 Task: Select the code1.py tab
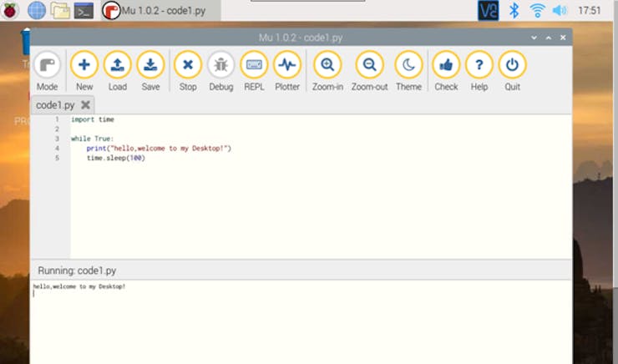56,105
